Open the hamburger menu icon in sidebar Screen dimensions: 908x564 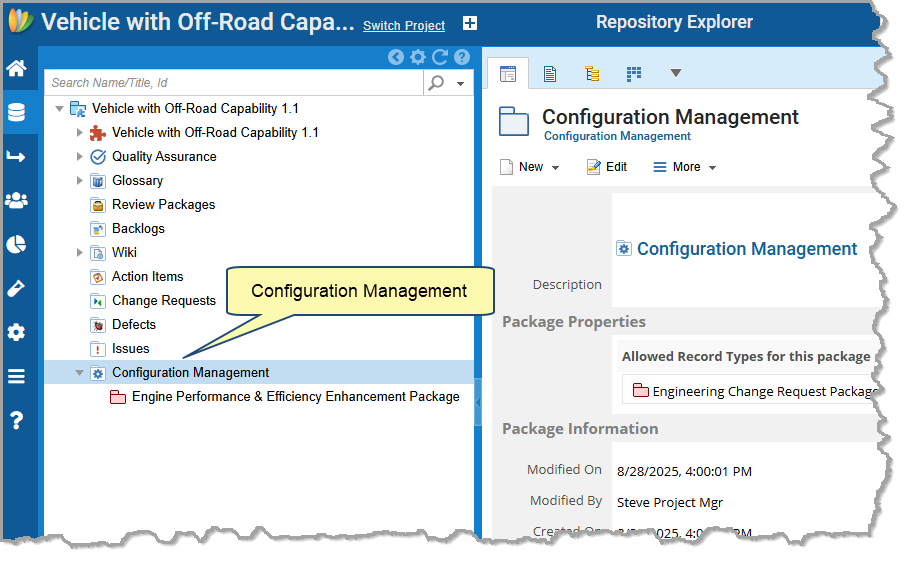click(16, 376)
